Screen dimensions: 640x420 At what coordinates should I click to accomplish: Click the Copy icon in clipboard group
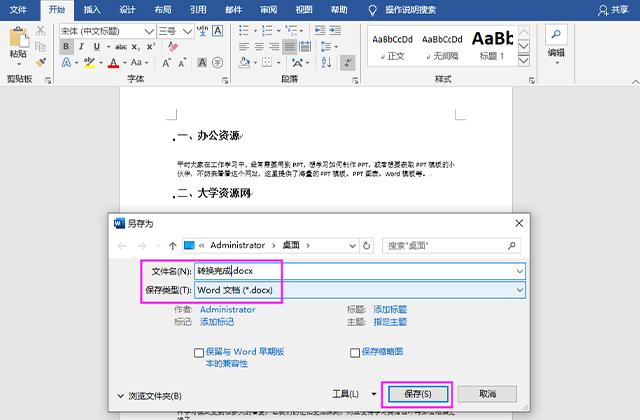coord(40,47)
